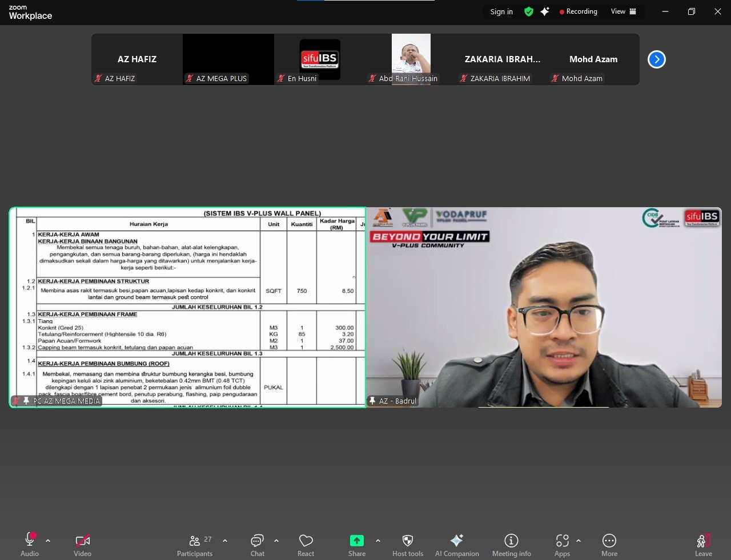This screenshot has height=560, width=731.
Task: Open Host tools shield menu
Action: click(x=408, y=545)
